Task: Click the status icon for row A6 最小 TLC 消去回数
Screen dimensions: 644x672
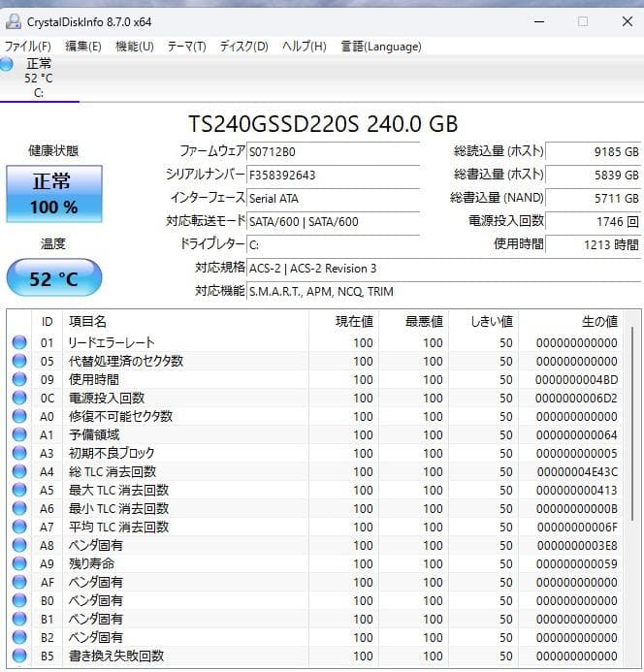Action: tap(19, 508)
